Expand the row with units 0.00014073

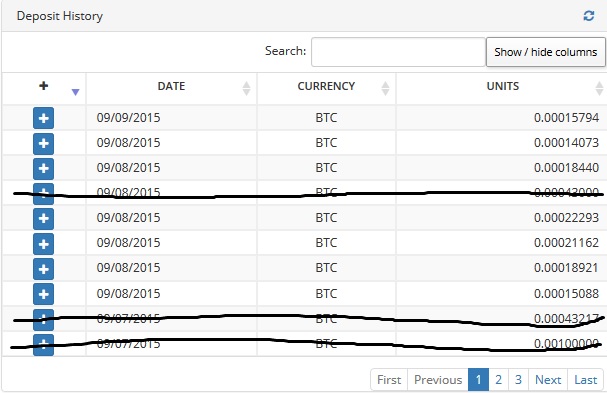43,143
